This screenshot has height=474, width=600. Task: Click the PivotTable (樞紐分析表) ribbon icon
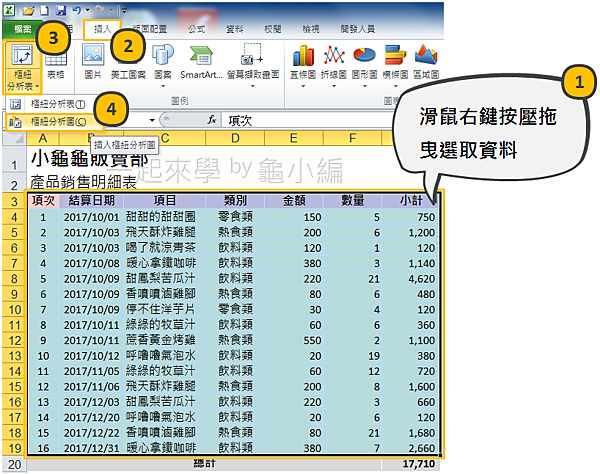(22, 55)
